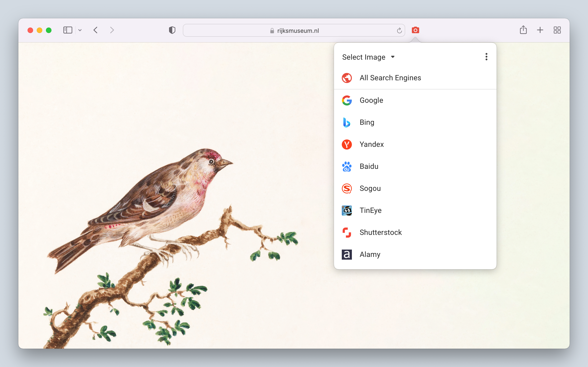Click the red camera extension icon

(415, 30)
